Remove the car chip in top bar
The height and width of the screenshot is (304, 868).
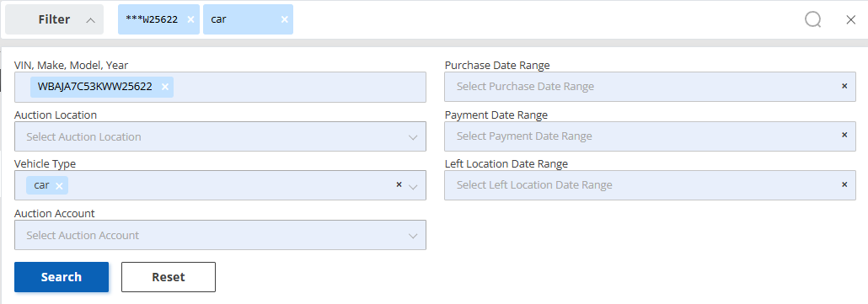285,19
